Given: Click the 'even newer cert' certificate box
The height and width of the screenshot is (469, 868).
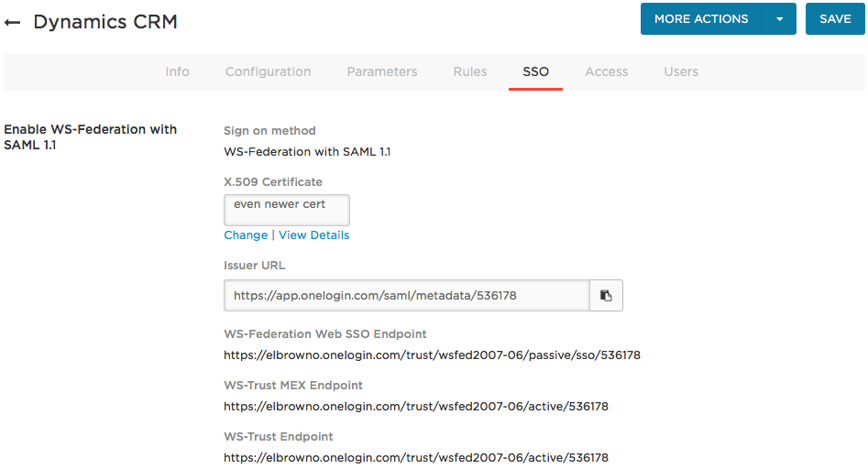Looking at the screenshot, I should point(287,210).
